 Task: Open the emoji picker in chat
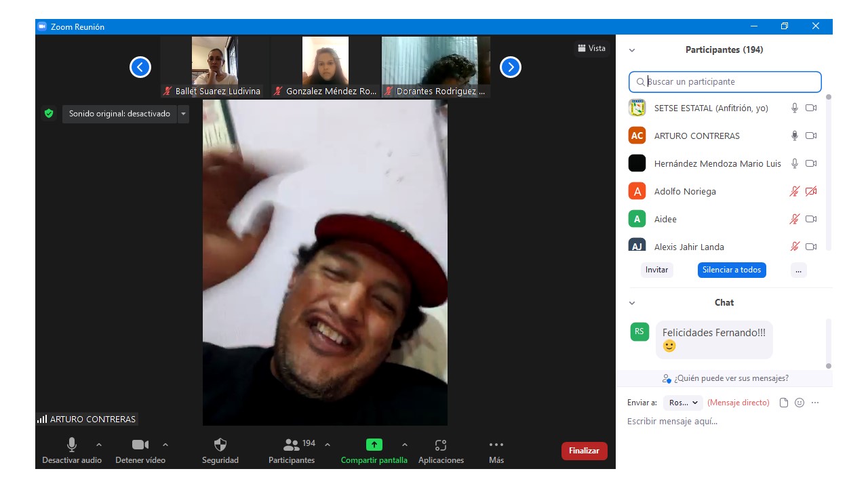(800, 403)
